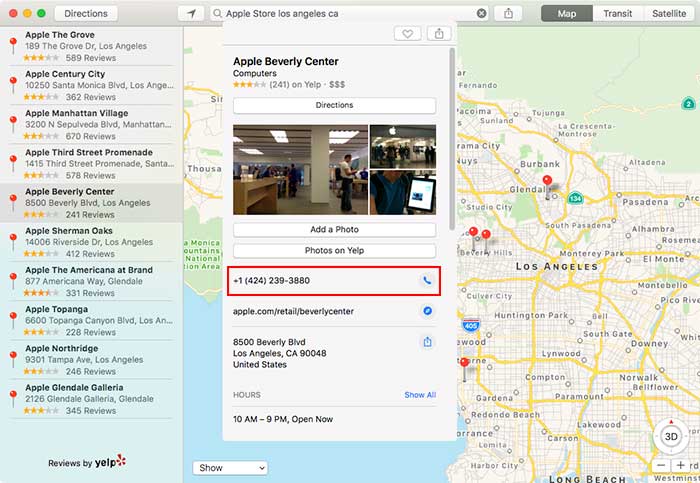This screenshot has height=483, width=700.
Task: Call the store using the phone icon
Action: pos(427,280)
